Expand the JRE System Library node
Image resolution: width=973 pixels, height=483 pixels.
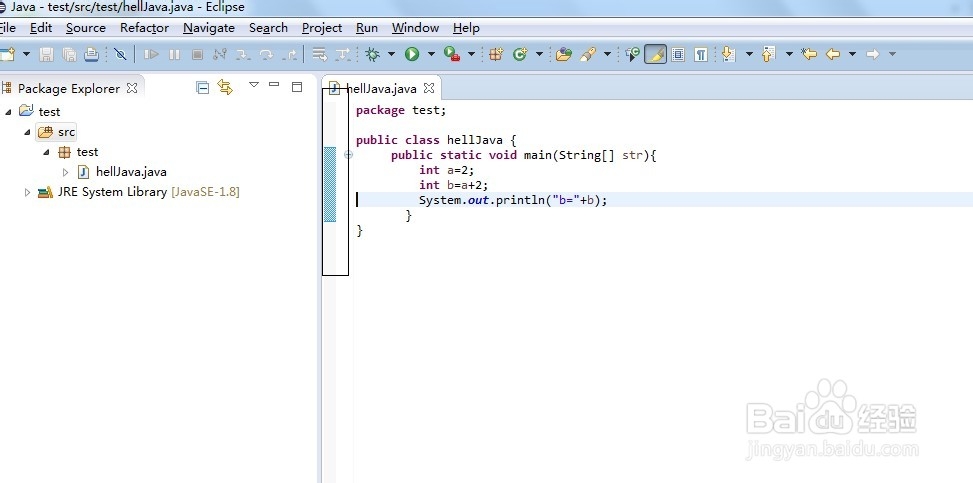pos(27,192)
